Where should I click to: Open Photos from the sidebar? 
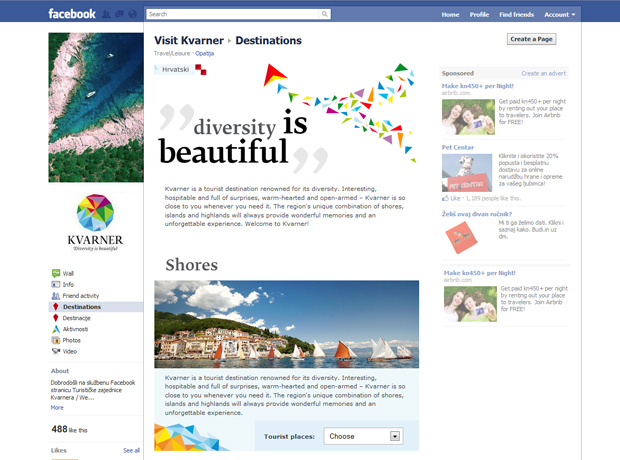click(x=71, y=340)
